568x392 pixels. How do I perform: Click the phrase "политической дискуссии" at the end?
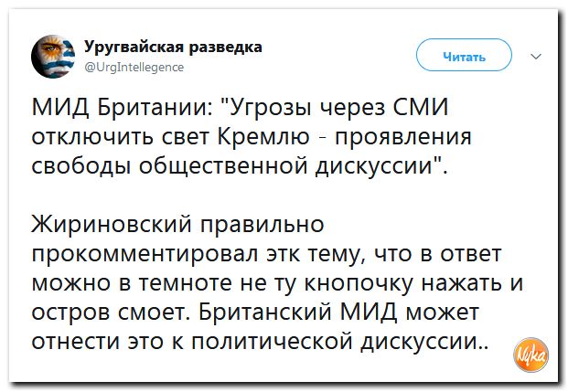[x=335, y=341]
